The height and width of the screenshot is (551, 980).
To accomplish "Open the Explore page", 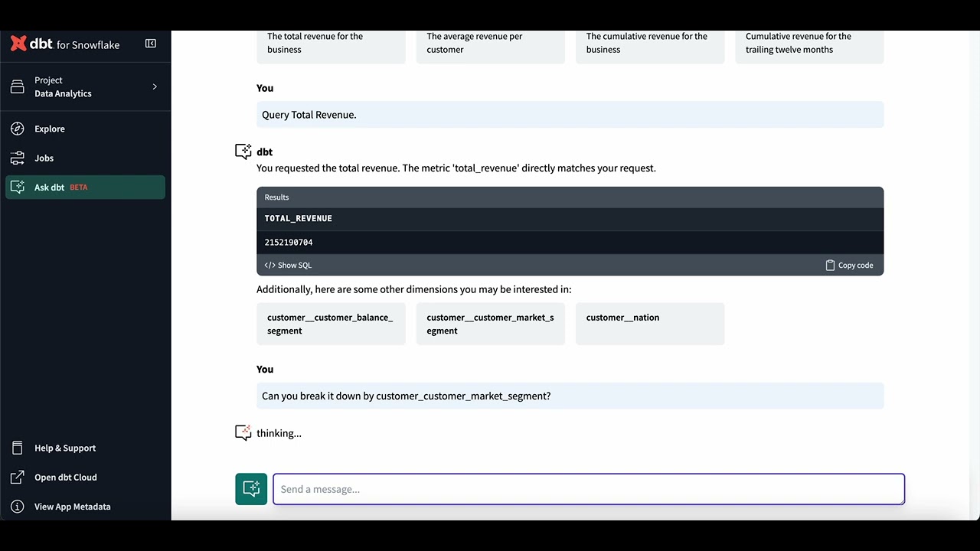I will tap(85, 129).
